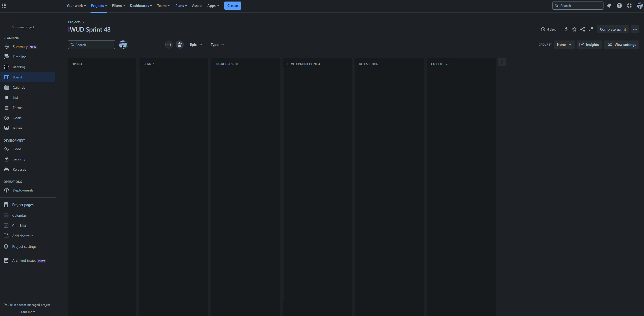
Task: Enter full screen mode icon
Action: point(590,29)
